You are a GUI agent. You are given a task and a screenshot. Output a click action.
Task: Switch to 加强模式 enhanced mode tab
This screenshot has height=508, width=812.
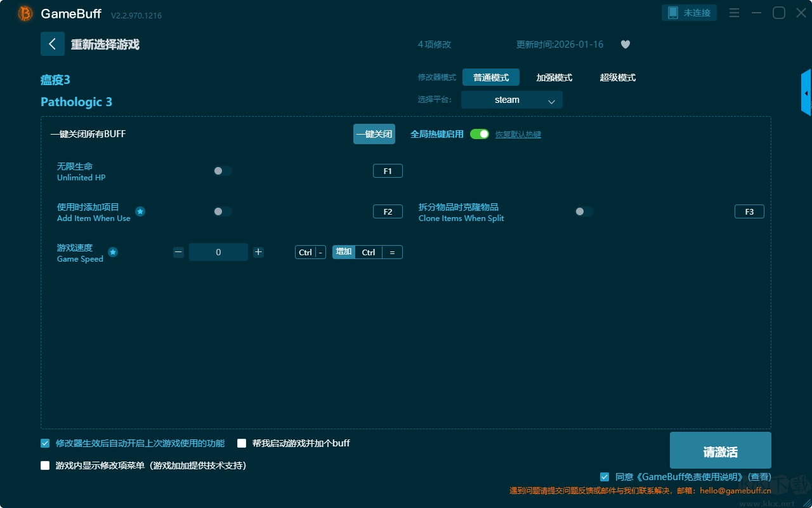pyautogui.click(x=554, y=77)
